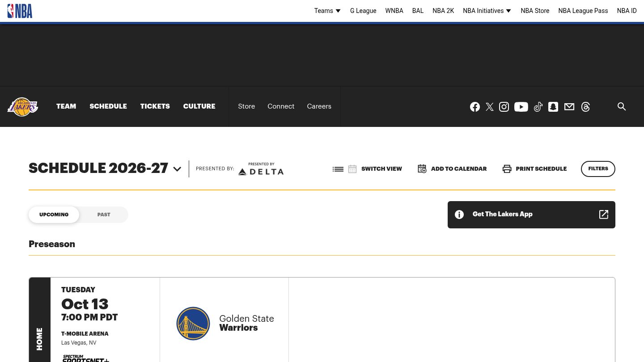Screen dimensions: 644x362
Task: Expand the Teams dropdown in NBA bar
Action: 327,11
